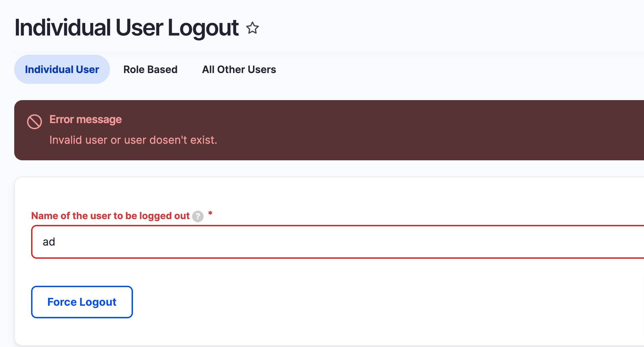Click the red required asterisk marker
This screenshot has width=644, height=347.
tap(210, 213)
